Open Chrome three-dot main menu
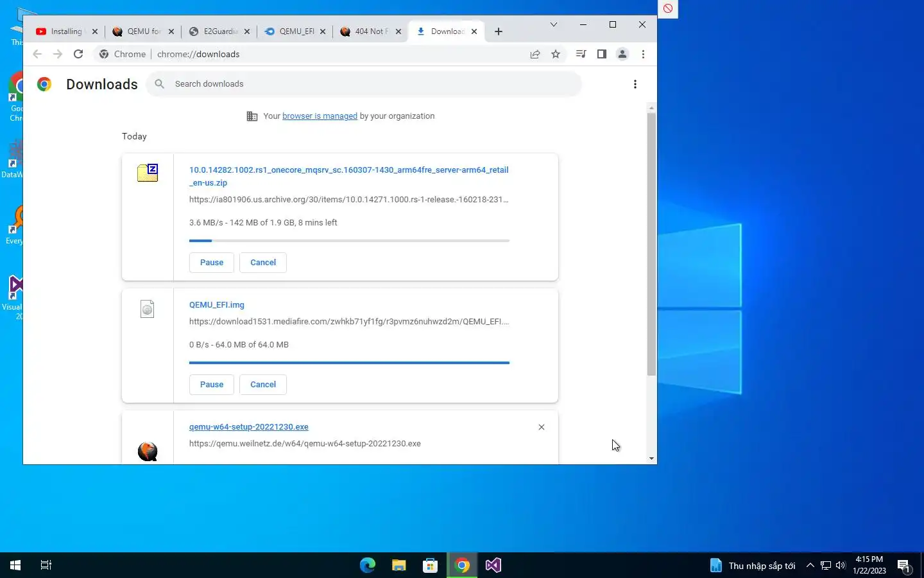 click(x=643, y=54)
